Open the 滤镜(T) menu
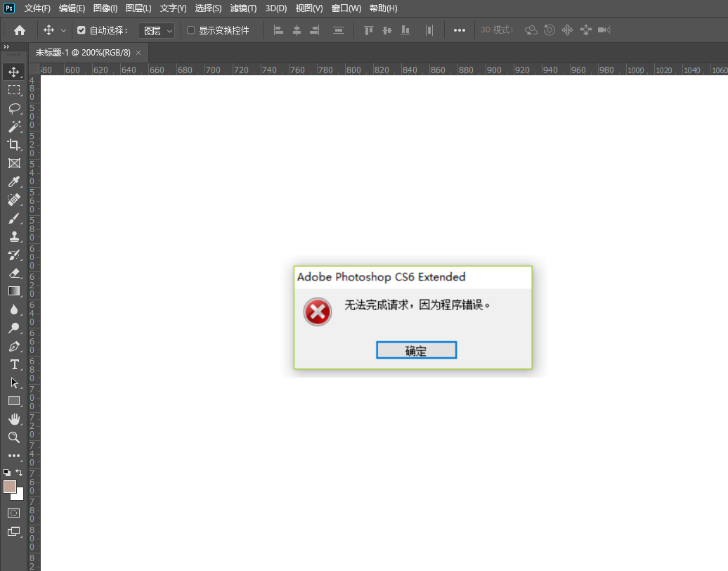The image size is (728, 571). [243, 8]
